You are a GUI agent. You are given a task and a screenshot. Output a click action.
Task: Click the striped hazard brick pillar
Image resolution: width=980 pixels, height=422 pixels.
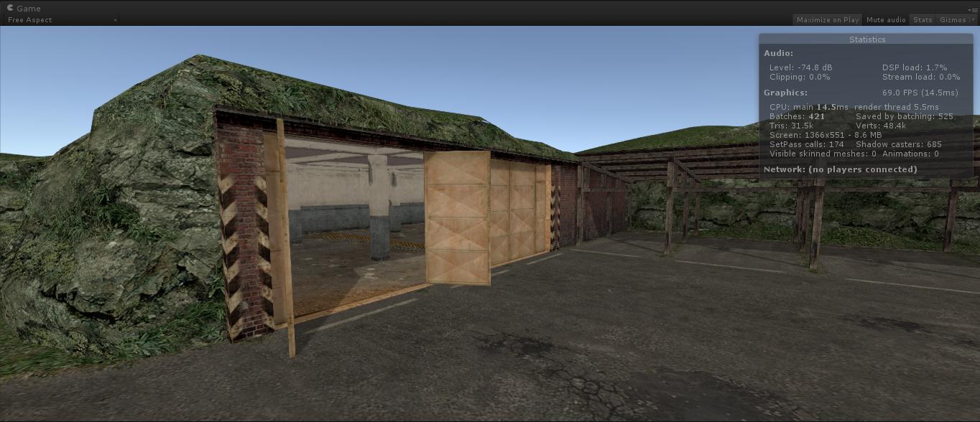[242, 230]
